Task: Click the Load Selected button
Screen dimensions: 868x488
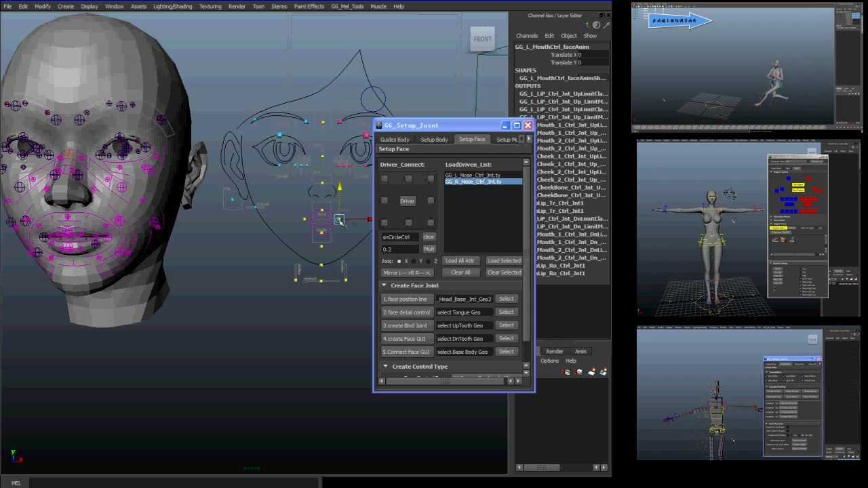Action: [x=504, y=261]
